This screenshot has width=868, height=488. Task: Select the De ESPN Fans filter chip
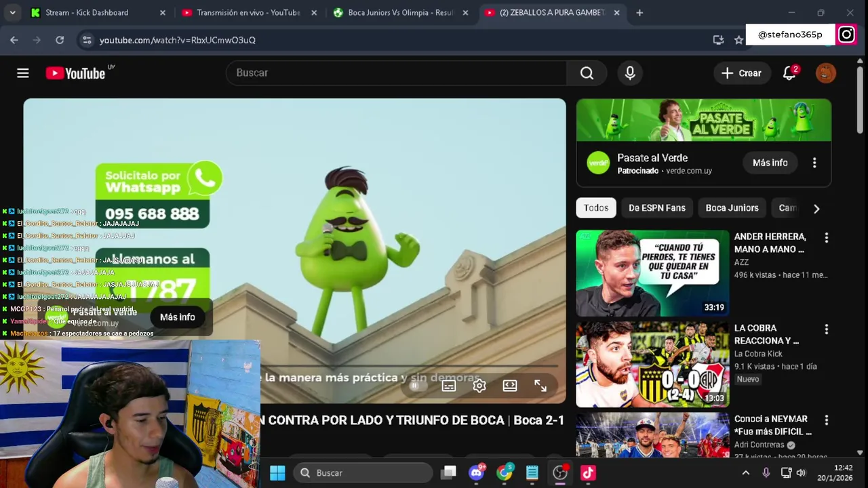pos(657,208)
